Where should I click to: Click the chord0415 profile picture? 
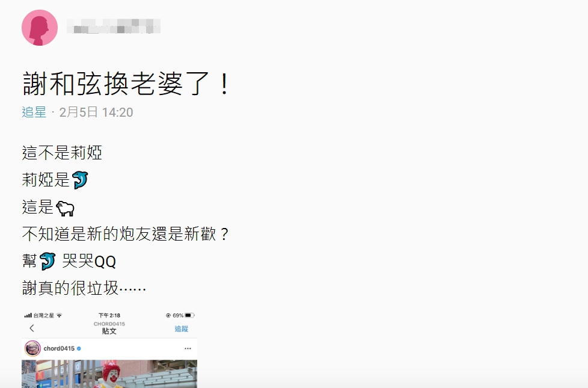[x=32, y=349]
